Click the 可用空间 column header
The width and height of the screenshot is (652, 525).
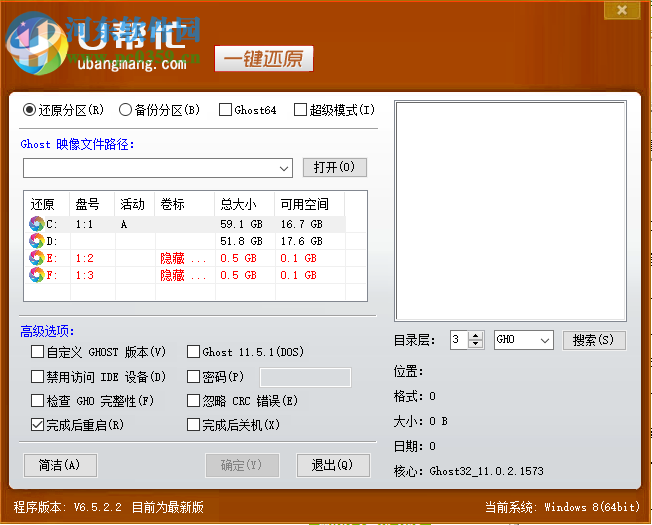click(309, 204)
